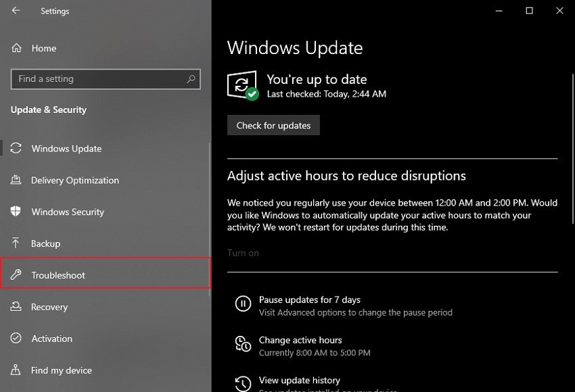575x392 pixels.
Task: Click the Delivery Optimization icon
Action: tap(16, 180)
